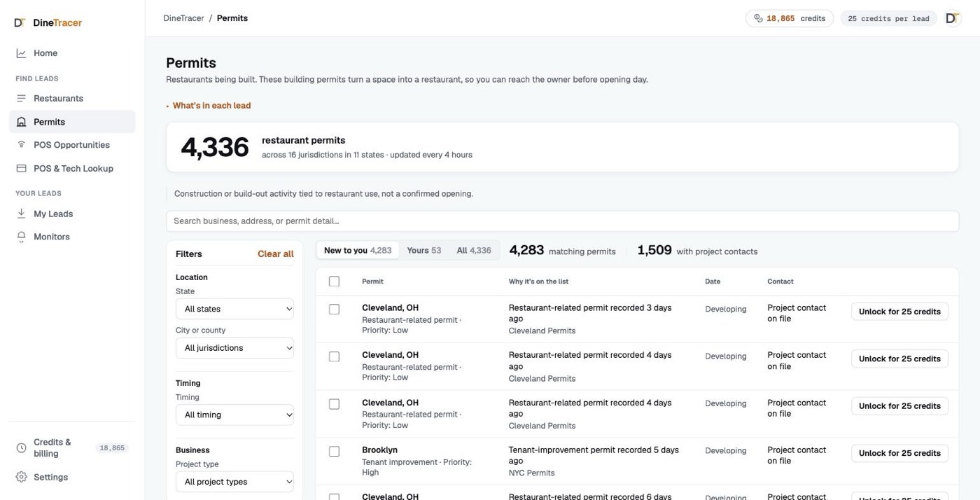Click the 4,283 matching permits stat
The image size is (980, 500).
562,251
